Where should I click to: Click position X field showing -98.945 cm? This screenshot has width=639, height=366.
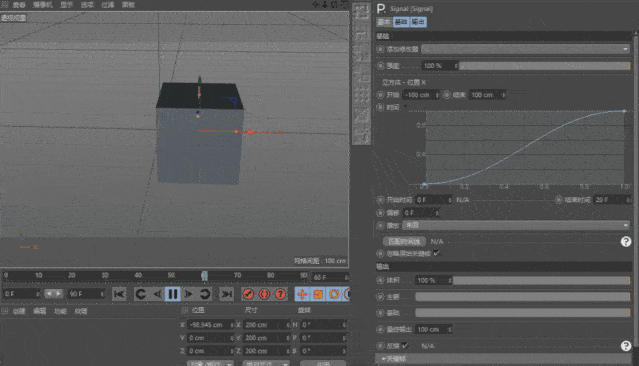(210, 325)
